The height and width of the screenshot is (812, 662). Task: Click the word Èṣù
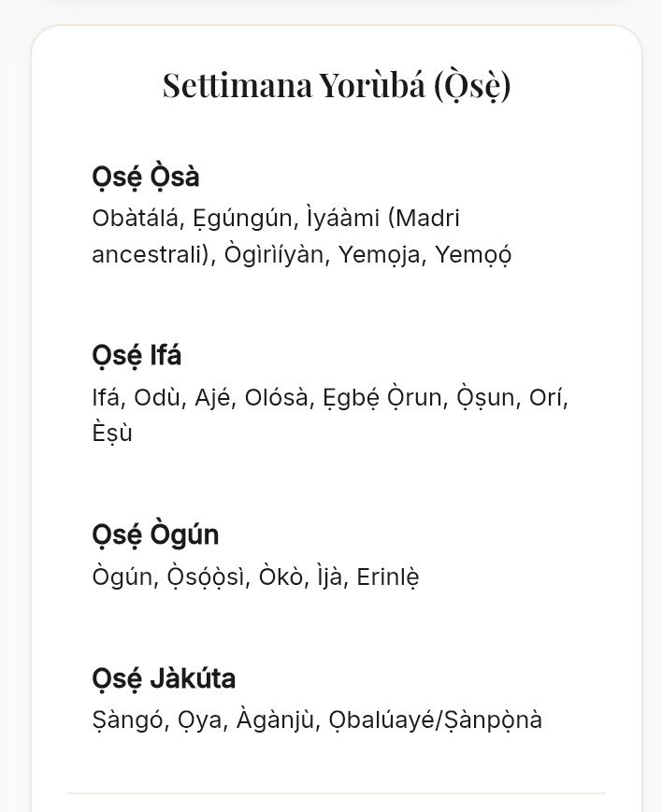coord(112,434)
